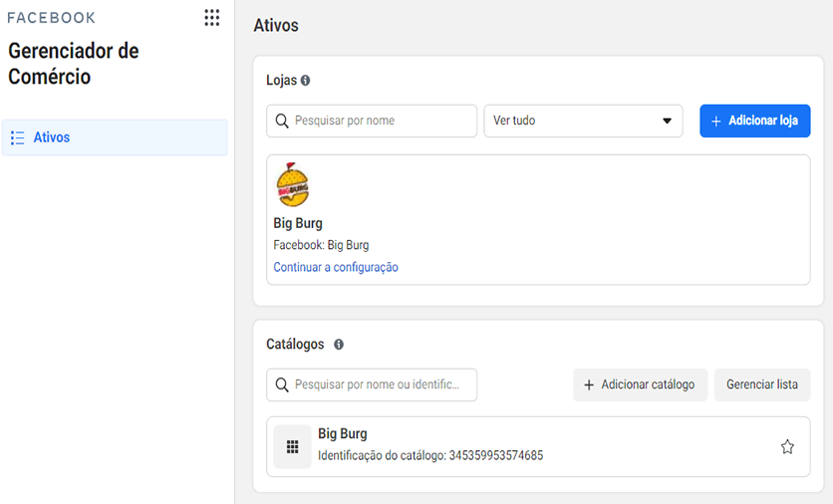Select the Ativos sidebar menu item
Viewport: 833px width, 504px height.
coord(115,137)
